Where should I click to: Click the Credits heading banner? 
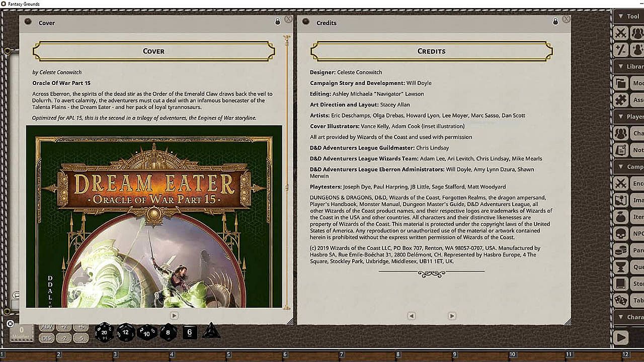[x=432, y=51]
